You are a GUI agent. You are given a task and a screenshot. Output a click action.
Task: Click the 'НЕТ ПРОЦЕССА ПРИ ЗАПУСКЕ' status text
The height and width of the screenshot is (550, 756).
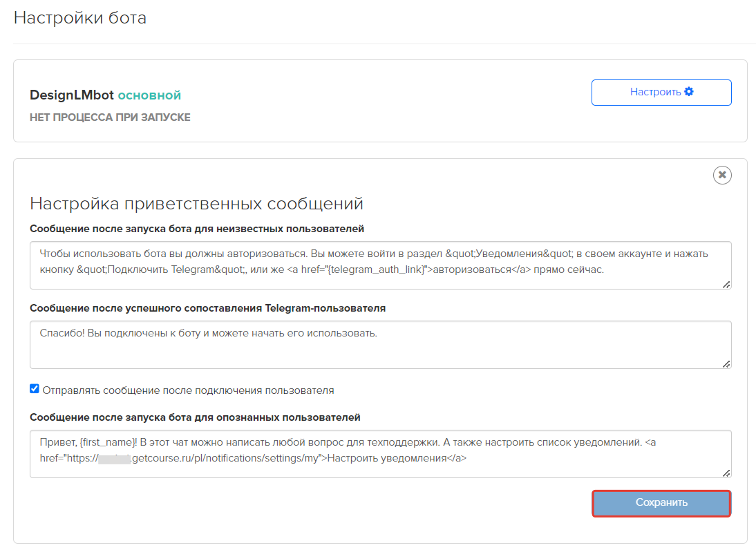pos(110,117)
